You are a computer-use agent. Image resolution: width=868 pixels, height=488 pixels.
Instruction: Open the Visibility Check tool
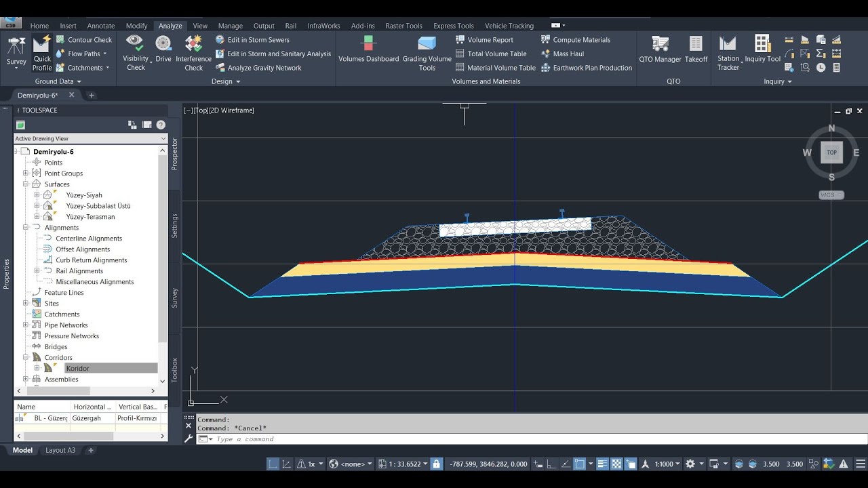pos(136,53)
